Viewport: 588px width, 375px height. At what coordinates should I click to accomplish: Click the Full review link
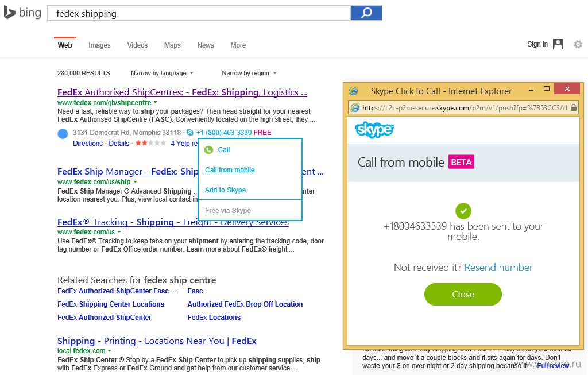[553, 366]
